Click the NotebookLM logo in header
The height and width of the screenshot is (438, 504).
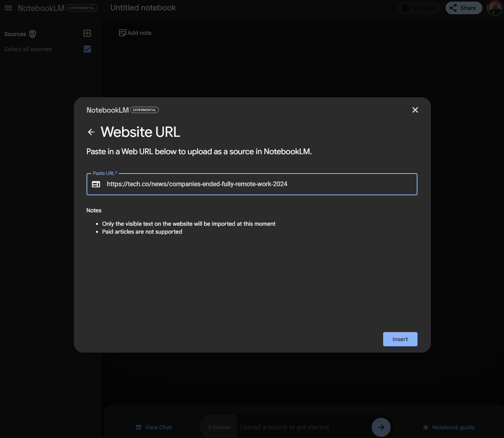coord(41,8)
